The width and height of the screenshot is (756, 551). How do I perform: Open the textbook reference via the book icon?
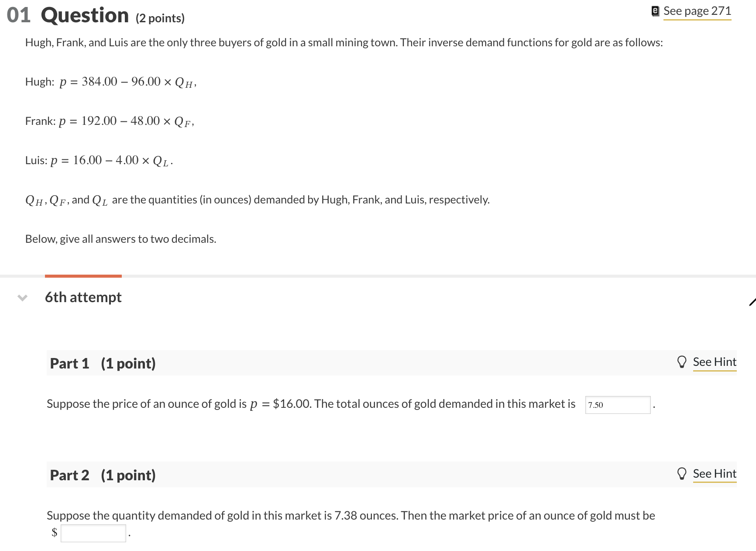tap(655, 10)
